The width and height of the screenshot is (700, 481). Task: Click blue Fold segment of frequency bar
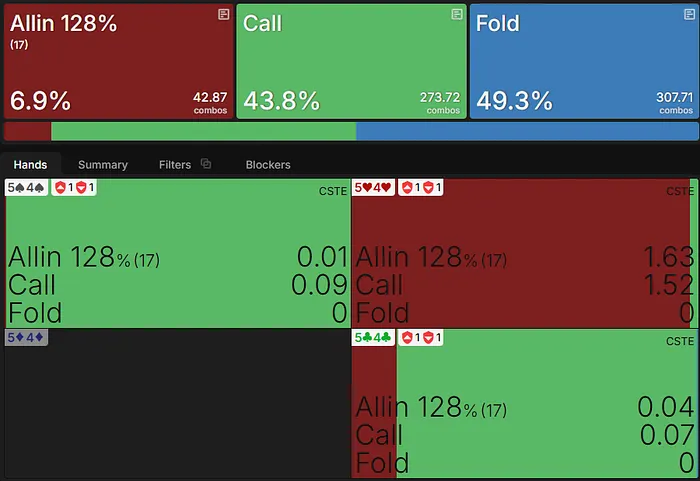(527, 131)
